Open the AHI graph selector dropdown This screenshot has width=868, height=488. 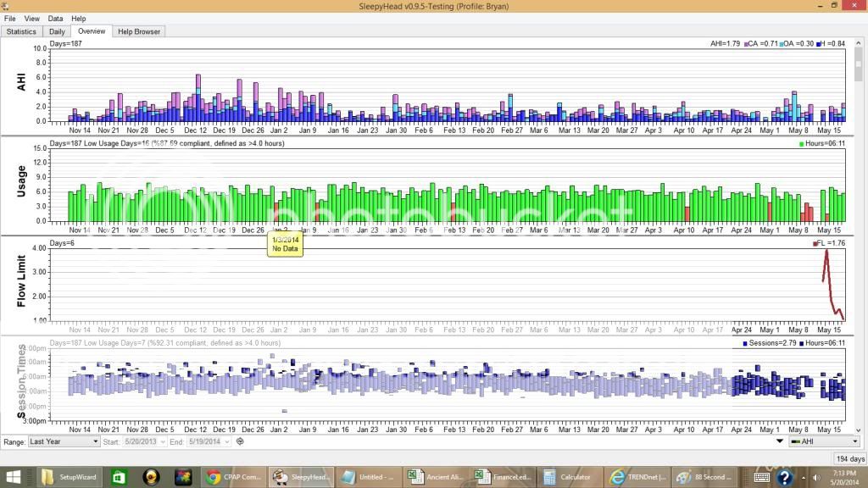coord(824,441)
